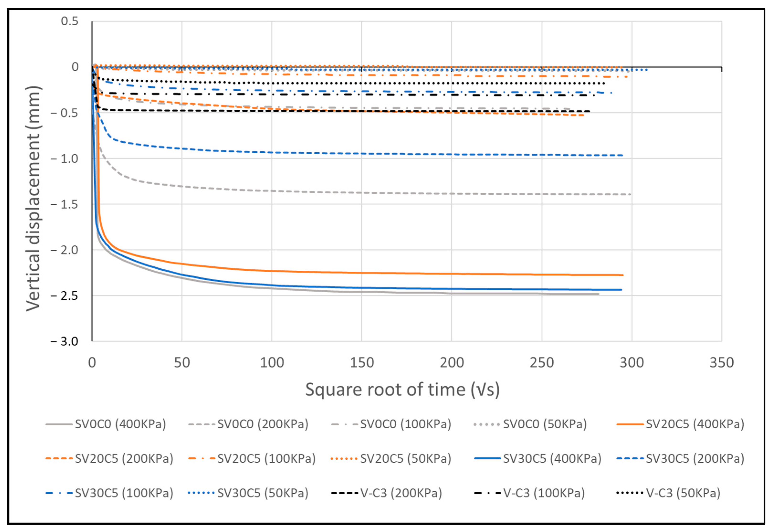Select the SV30C5 (100KPa) legend label

(x=124, y=493)
